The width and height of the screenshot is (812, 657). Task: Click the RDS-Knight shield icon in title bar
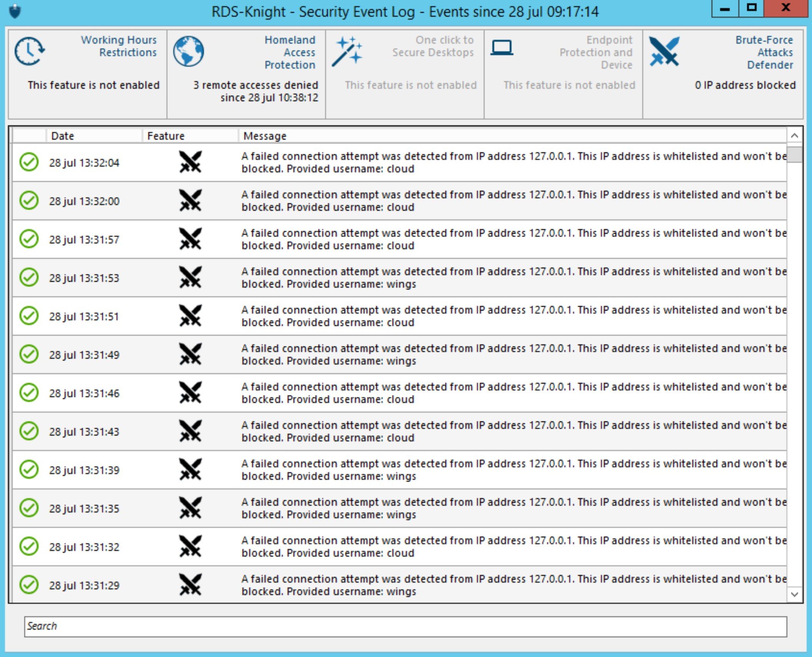point(15,11)
